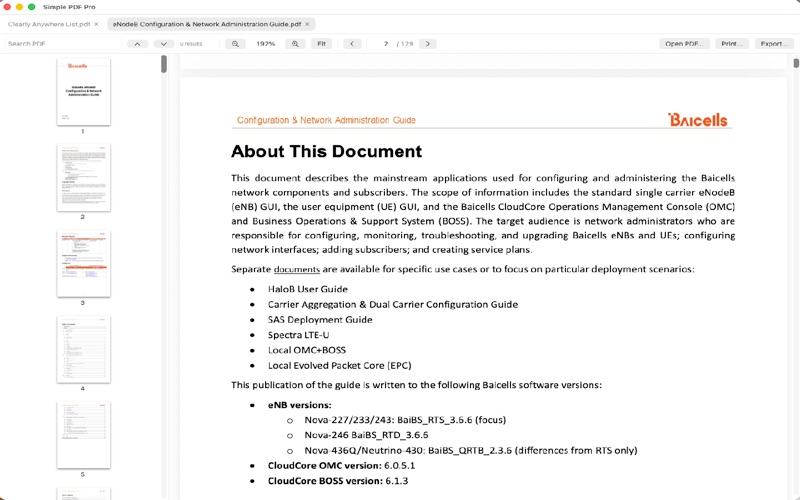Click the Print button
Screen dimensions: 800x500
pyautogui.click(x=732, y=44)
